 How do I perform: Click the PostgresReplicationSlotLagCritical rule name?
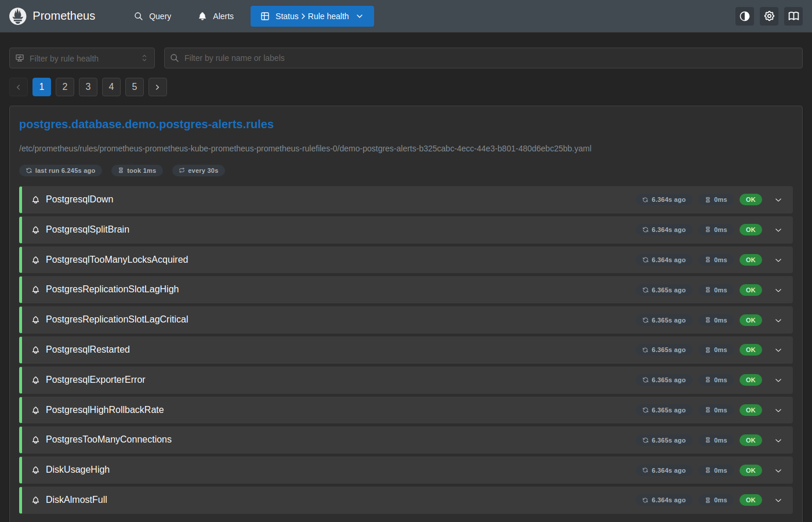pos(117,320)
